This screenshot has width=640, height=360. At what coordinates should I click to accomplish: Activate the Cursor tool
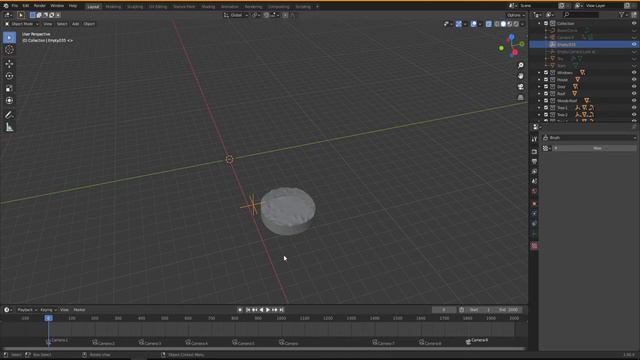(x=9, y=50)
